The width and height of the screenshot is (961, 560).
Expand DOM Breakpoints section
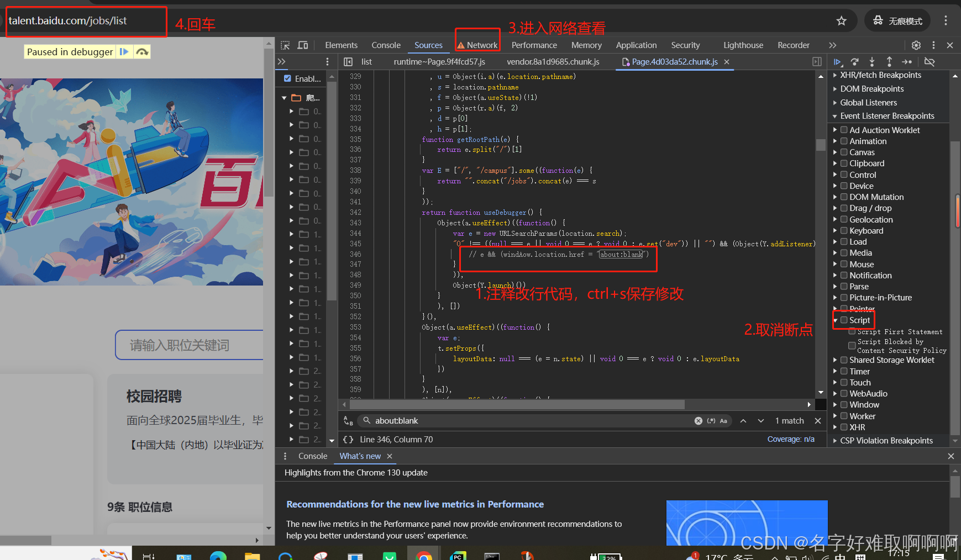click(x=872, y=89)
